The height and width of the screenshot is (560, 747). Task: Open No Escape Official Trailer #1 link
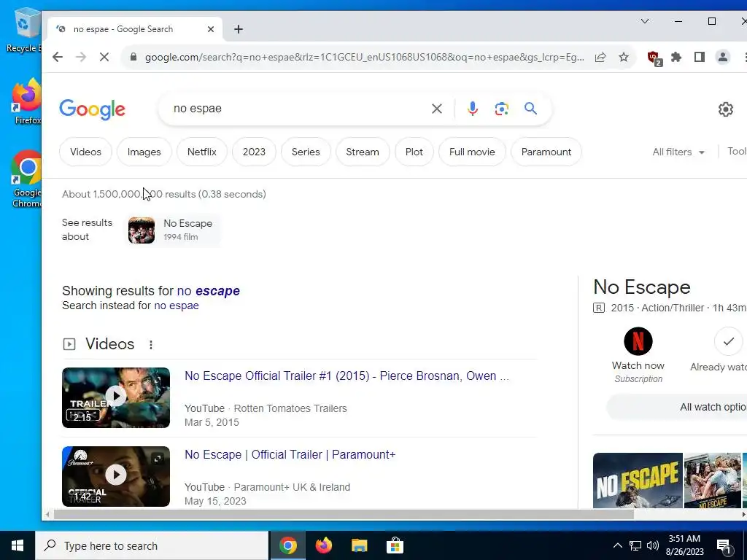point(347,376)
